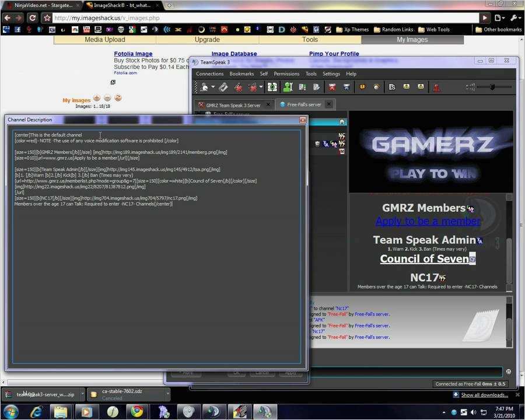Click the red Set Away toolbar icon
Screen dimensions: 525x420
pos(239,87)
